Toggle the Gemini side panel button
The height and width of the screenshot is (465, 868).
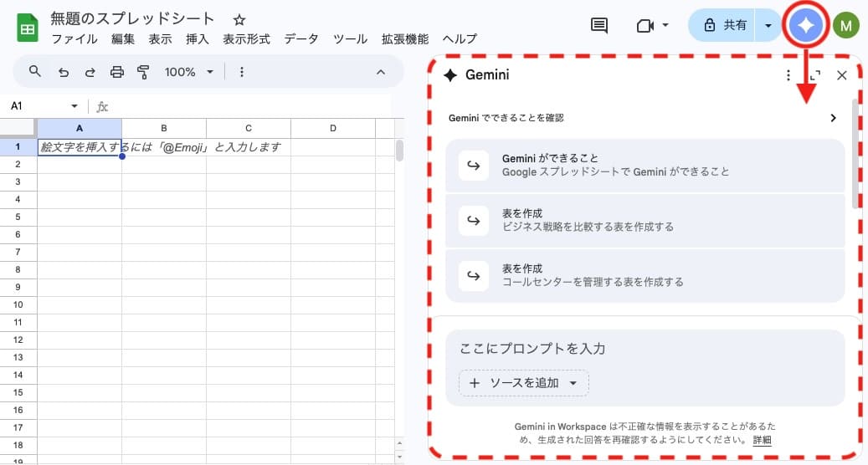(x=805, y=25)
